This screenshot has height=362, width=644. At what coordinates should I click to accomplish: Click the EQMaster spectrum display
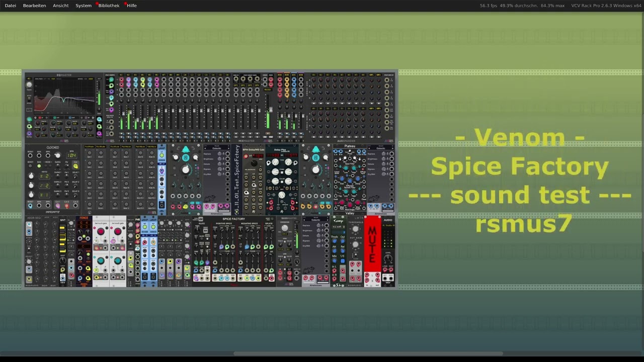point(64,96)
